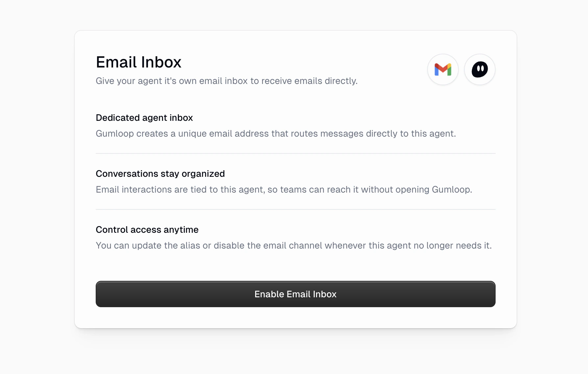Select the text about updating the alias
This screenshot has height=374, width=588.
click(294, 245)
